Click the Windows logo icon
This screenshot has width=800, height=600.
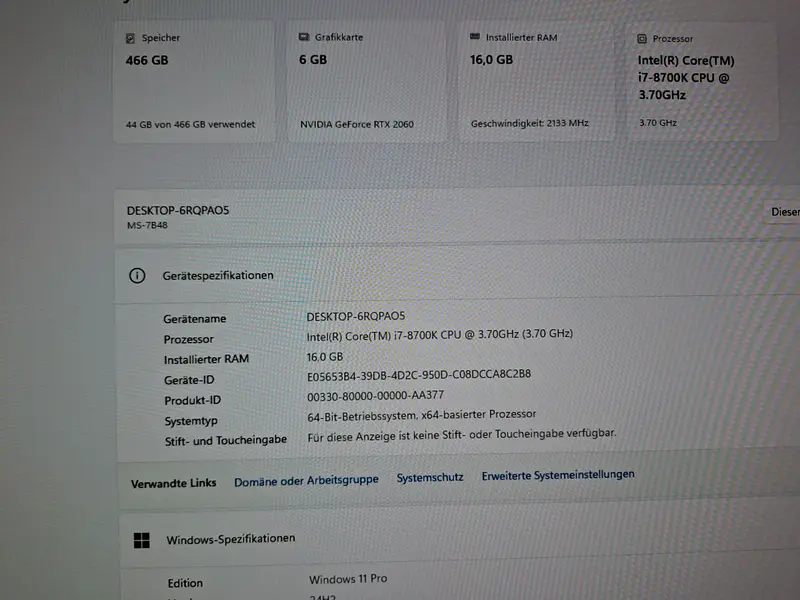(141, 540)
